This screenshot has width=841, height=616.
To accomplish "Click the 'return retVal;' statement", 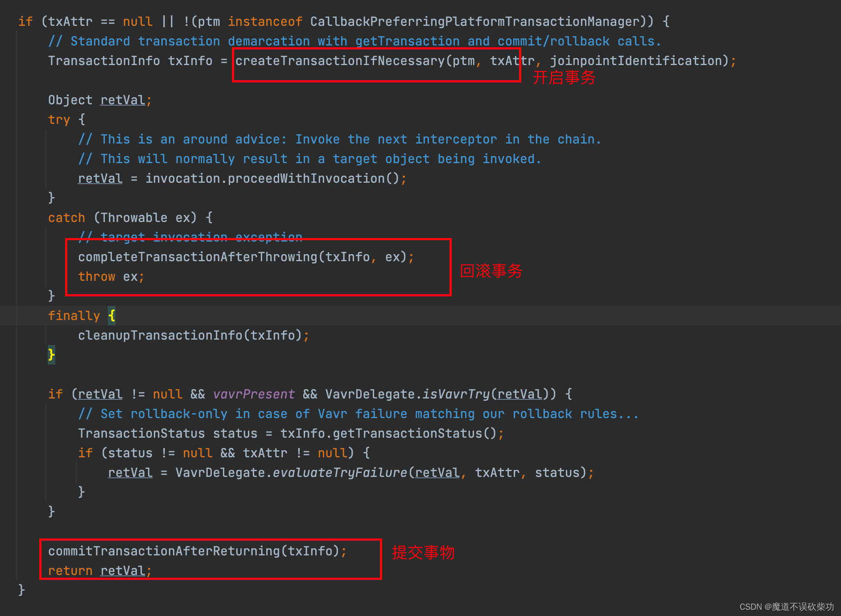I will coord(100,571).
